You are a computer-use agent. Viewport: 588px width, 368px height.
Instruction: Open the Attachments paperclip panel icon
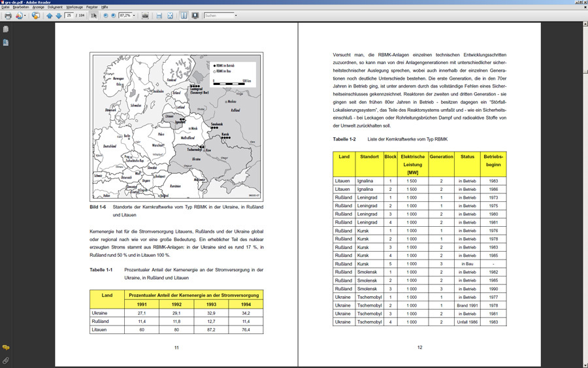point(6,361)
